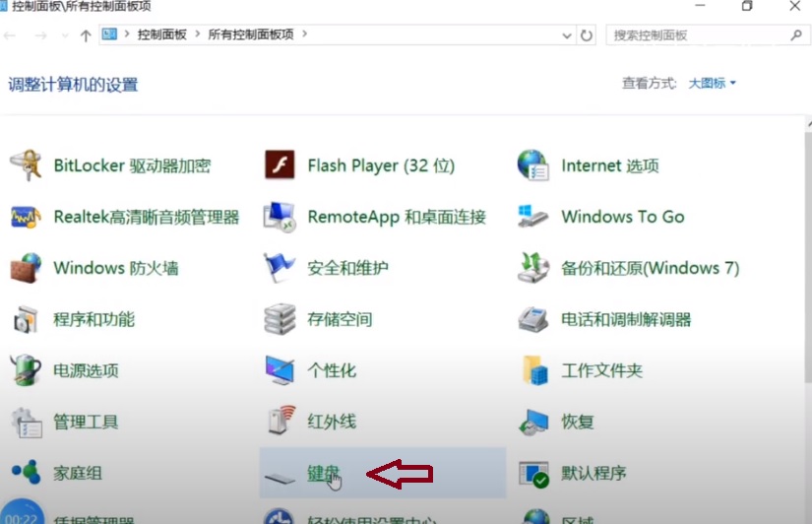812x524 pixels.
Task: Go up one level with up arrow
Action: 86,35
